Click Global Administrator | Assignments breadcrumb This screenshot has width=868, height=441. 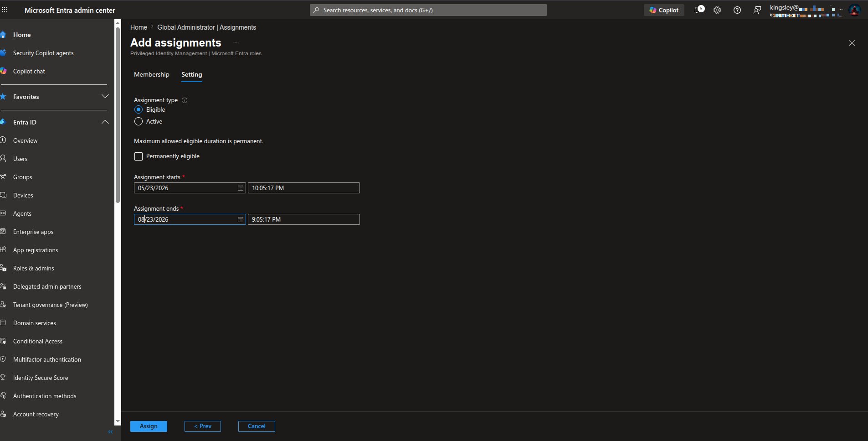206,27
